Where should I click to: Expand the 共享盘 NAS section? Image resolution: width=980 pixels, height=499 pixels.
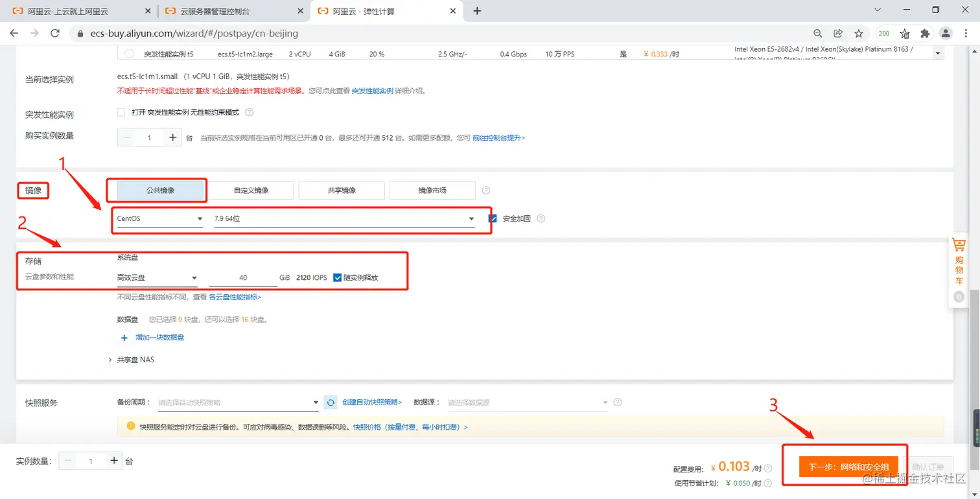coord(132,360)
